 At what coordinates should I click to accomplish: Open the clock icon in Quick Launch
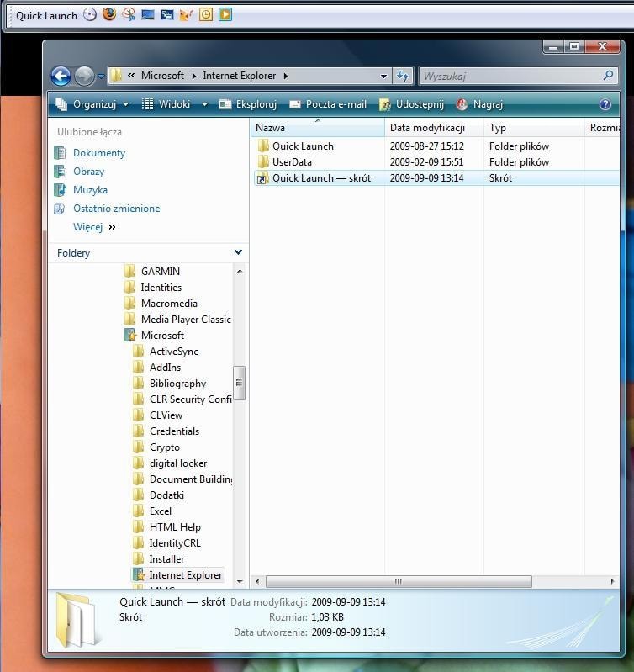pyautogui.click(x=206, y=15)
